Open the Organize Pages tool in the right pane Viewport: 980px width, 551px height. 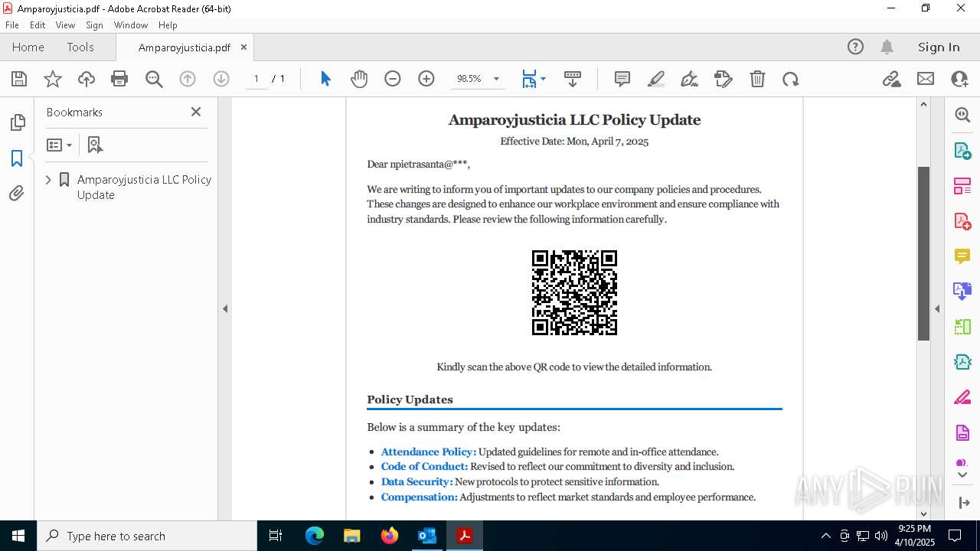point(962,186)
